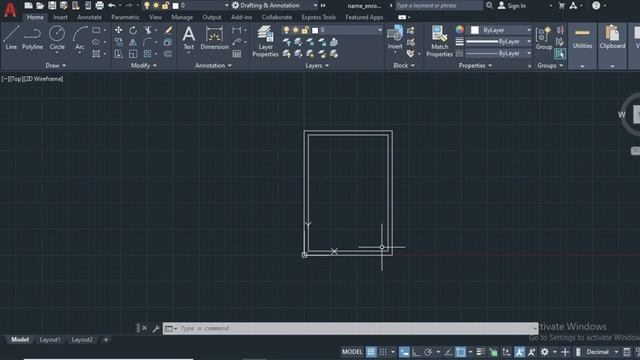The width and height of the screenshot is (640, 360).
Task: Click the Quick Access layer color swatch
Action: click(176, 6)
